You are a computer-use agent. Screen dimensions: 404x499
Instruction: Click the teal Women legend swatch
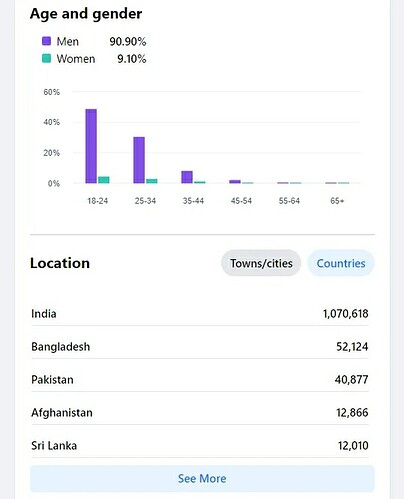click(46, 58)
